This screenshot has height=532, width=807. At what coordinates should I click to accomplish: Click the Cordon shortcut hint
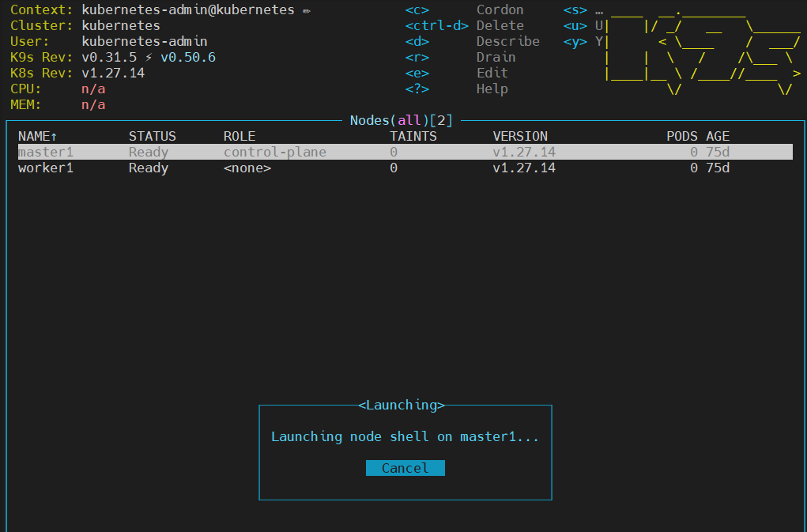[x=500, y=10]
